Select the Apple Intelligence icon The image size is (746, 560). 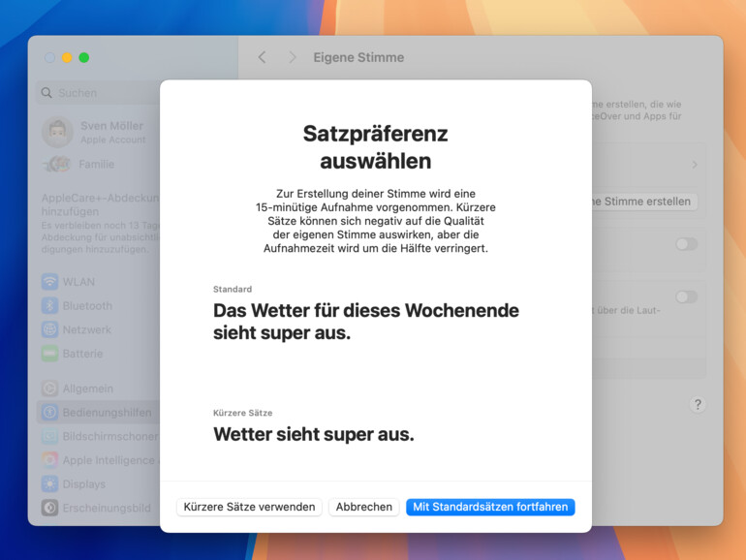[50, 460]
